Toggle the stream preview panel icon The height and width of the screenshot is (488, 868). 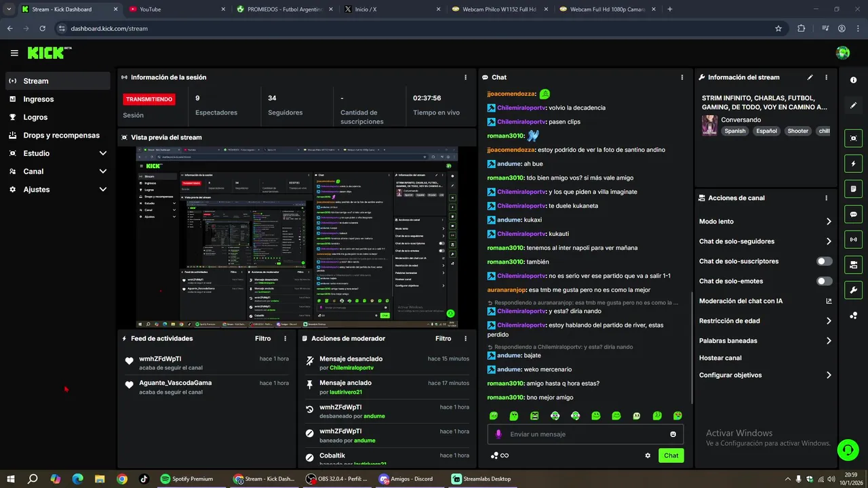pos(853,138)
